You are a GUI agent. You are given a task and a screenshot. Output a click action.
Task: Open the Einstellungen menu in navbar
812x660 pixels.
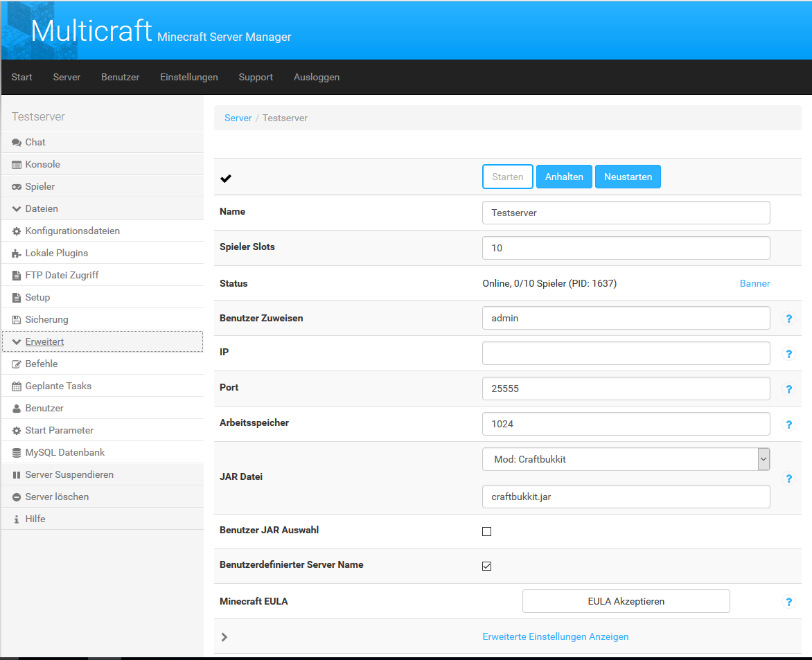coord(188,77)
